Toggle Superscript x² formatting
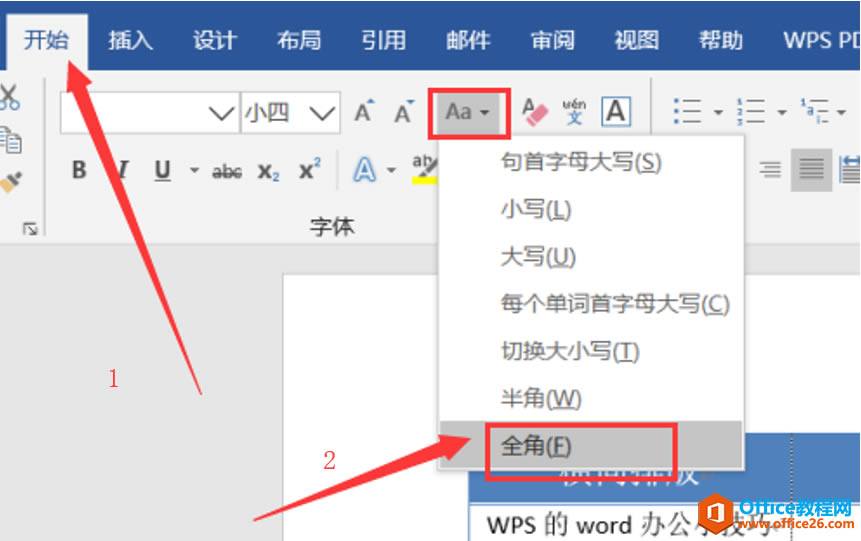 (310, 170)
